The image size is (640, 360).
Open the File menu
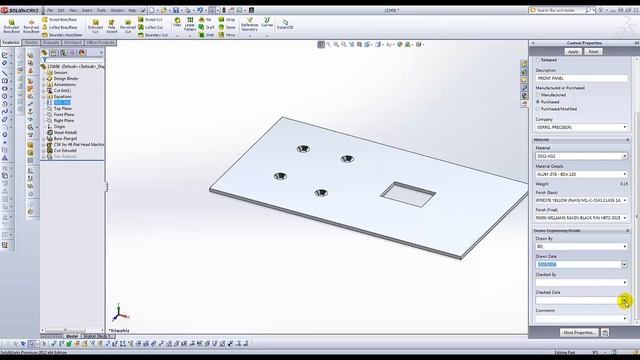50,10
